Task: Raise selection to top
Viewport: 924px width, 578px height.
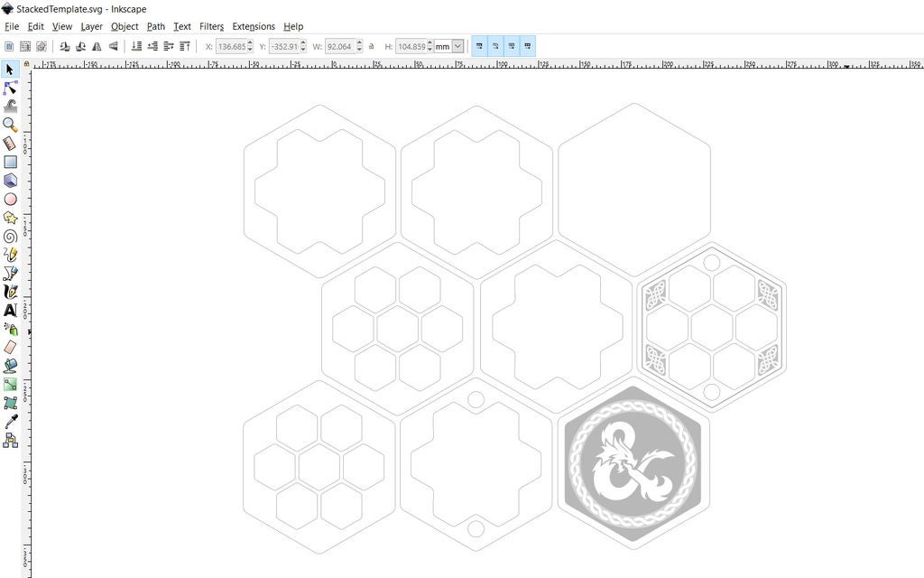Action: (x=184, y=46)
